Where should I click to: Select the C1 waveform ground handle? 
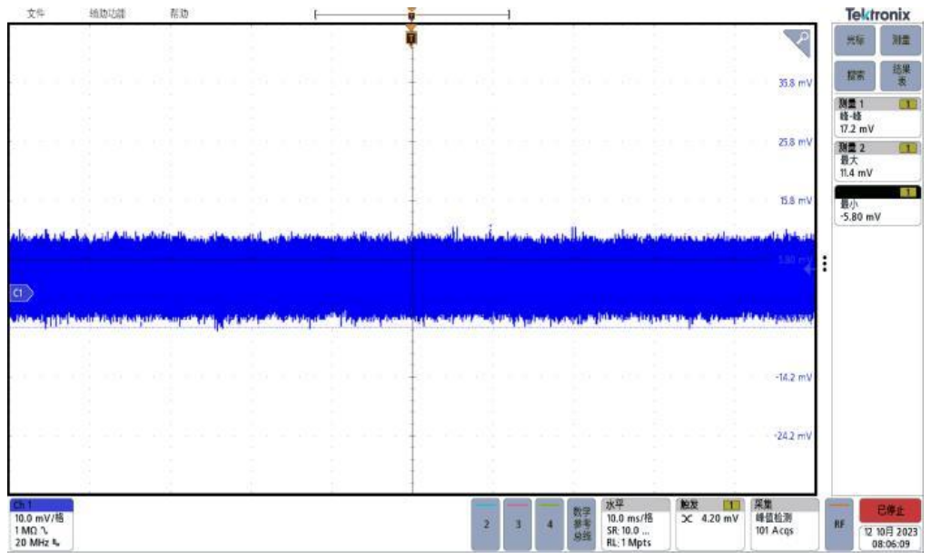point(22,293)
